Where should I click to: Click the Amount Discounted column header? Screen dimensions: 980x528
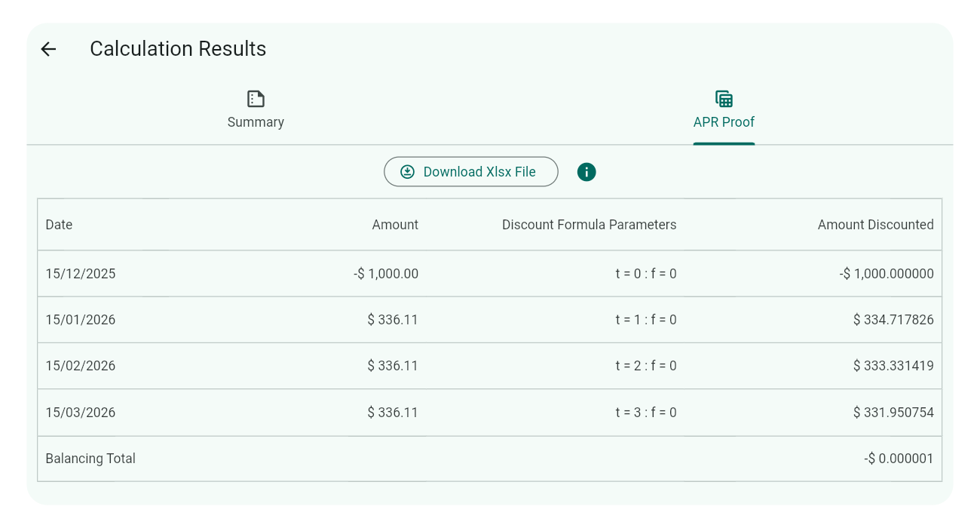pyautogui.click(x=875, y=225)
